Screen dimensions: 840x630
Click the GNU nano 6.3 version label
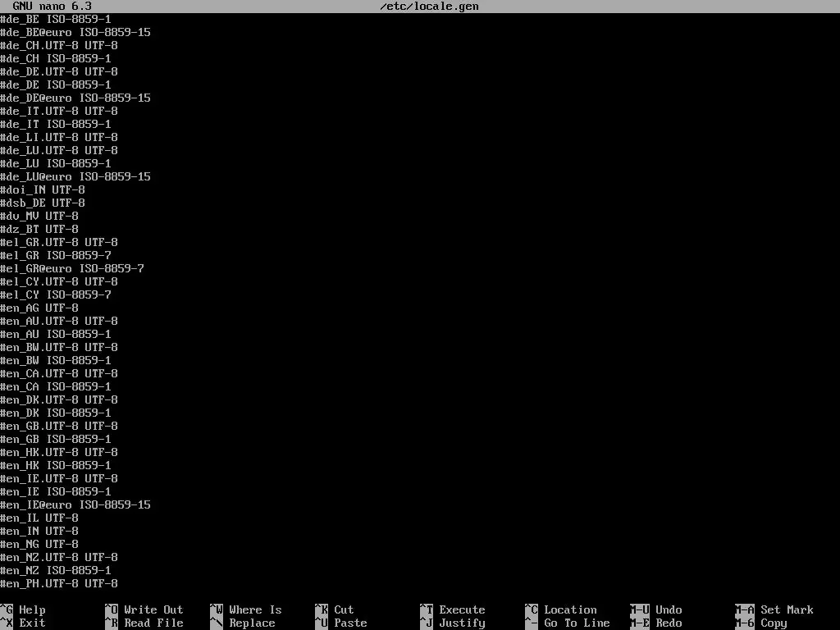(52, 7)
